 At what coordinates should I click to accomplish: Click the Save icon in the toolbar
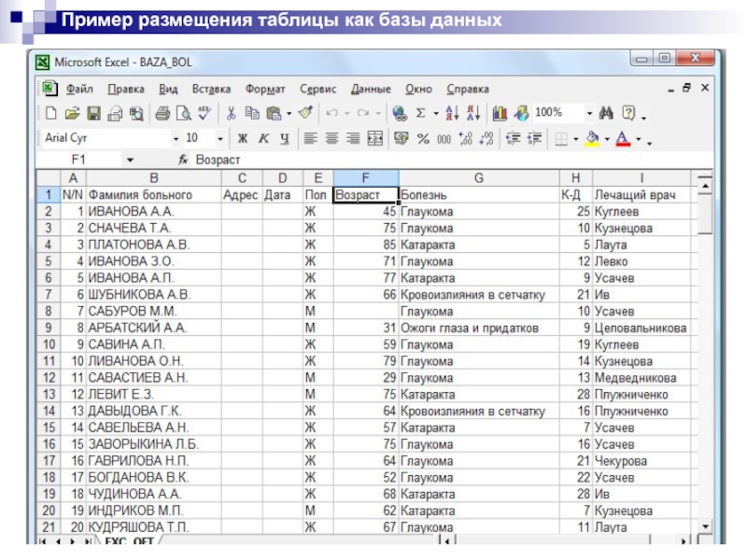pos(93,114)
